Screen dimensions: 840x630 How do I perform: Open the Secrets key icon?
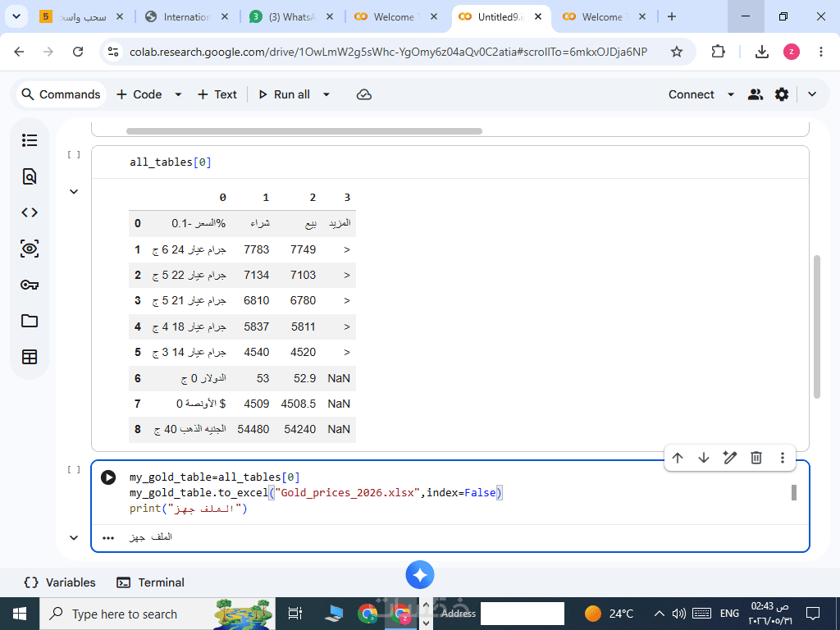pos(30,285)
